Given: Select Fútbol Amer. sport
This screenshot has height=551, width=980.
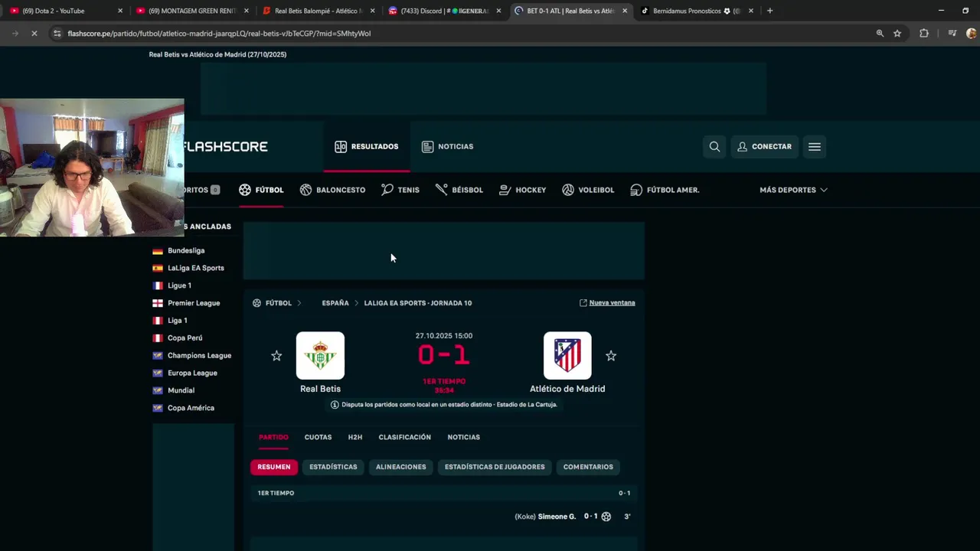Looking at the screenshot, I should (x=665, y=190).
